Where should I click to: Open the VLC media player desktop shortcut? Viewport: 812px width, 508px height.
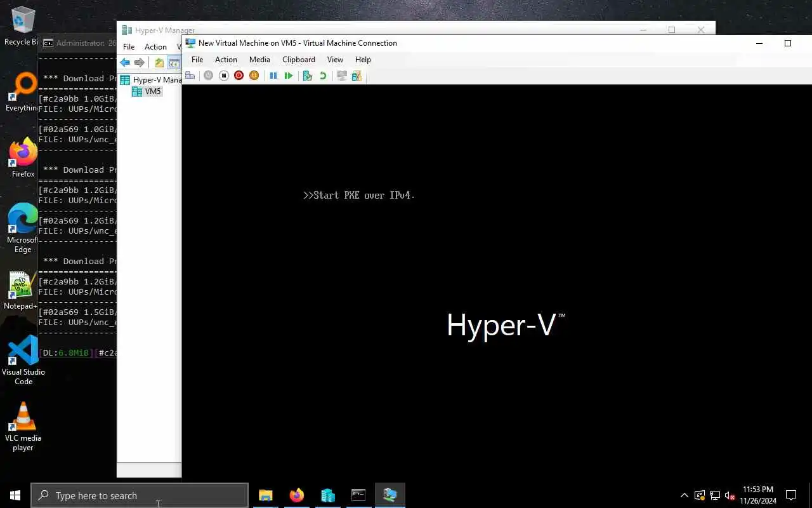coord(23,427)
